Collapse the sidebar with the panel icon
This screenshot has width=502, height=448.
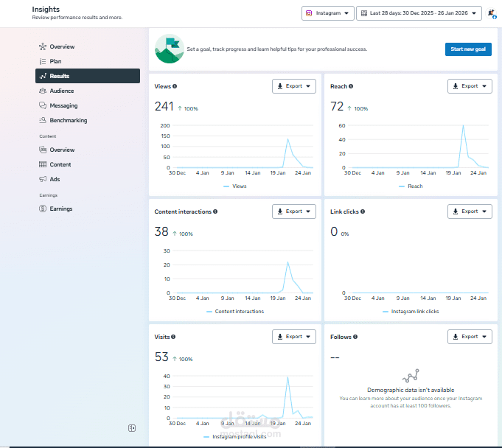pos(132,428)
